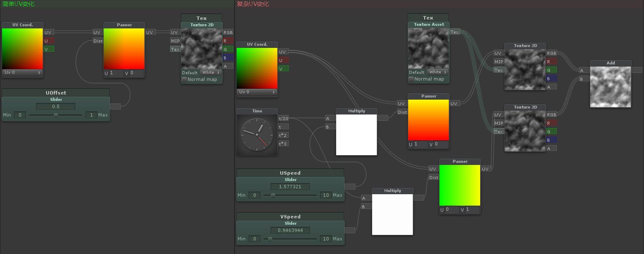Viewport: 644px width, 254px height.
Task: Click the UOffset slider handle
Action: [55, 114]
